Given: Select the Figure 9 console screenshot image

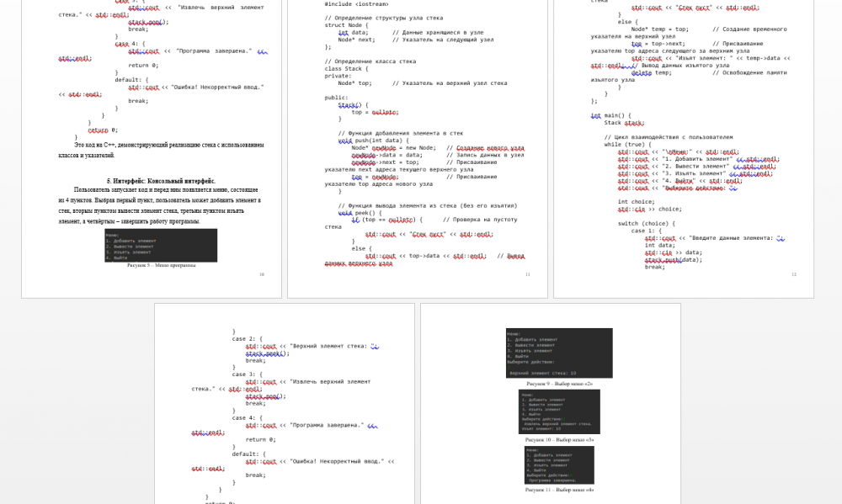Looking at the screenshot, I should tap(559, 353).
